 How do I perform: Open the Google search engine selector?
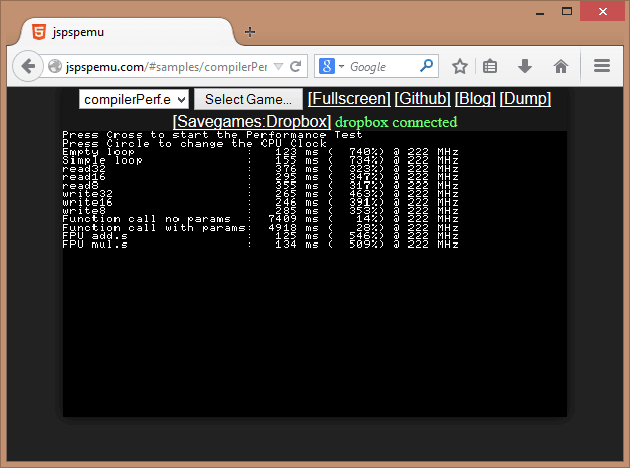tap(332, 67)
